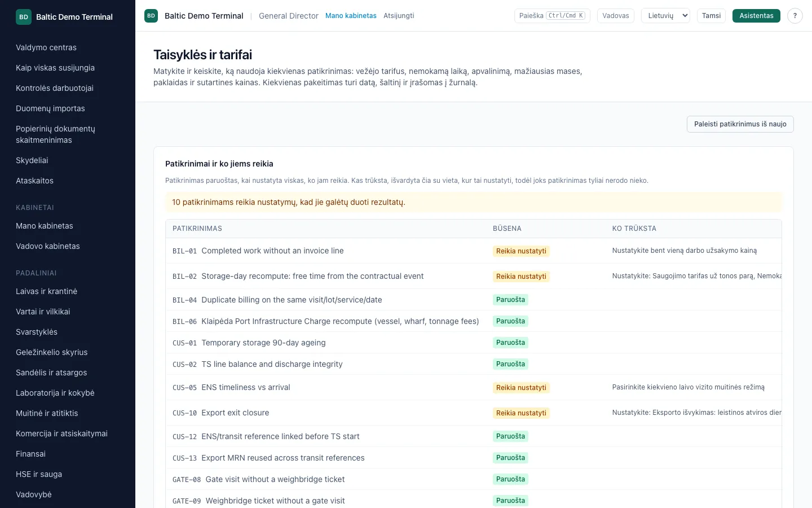Click GATE-08 Gate visit without weighbridge ticket
The width and height of the screenshot is (812, 508).
pyautogui.click(x=474, y=479)
